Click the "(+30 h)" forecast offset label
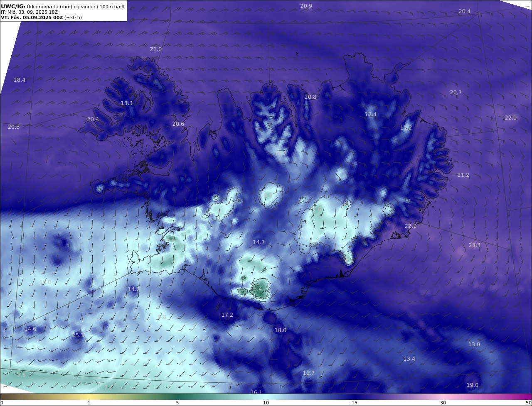The width and height of the screenshot is (532, 406). (x=73, y=17)
